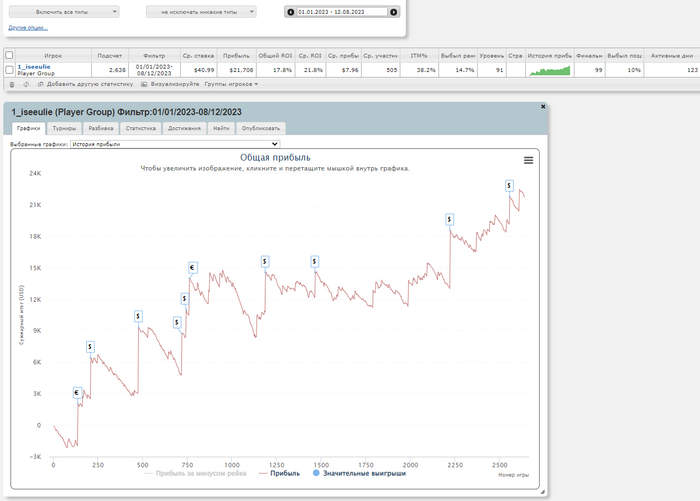Click the Общая прибыль chart title
Viewport: 700px width, 501px height.
coord(275,157)
